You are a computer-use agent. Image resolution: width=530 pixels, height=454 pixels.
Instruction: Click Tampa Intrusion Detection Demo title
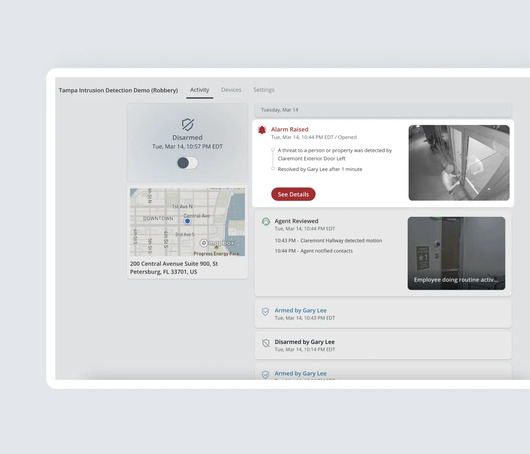(118, 90)
